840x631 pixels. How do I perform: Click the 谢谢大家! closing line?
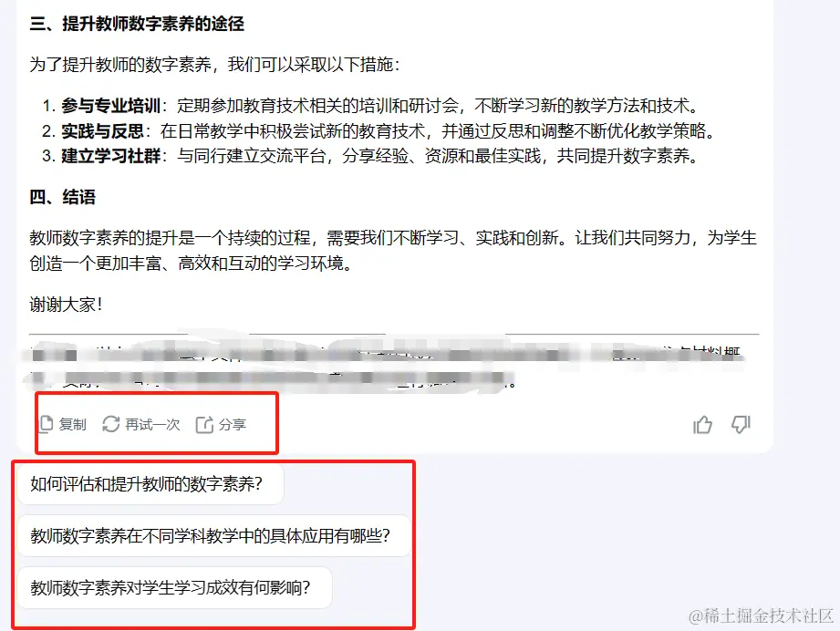coord(66,305)
